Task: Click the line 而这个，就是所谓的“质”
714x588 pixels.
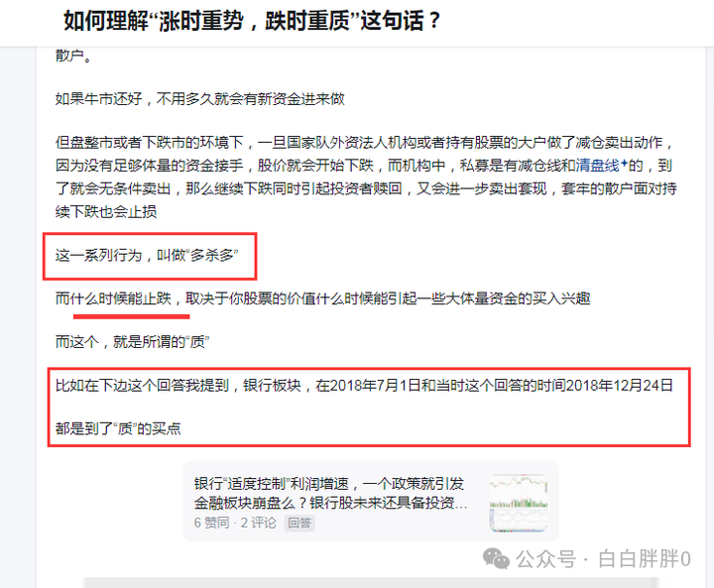Action: point(132,342)
